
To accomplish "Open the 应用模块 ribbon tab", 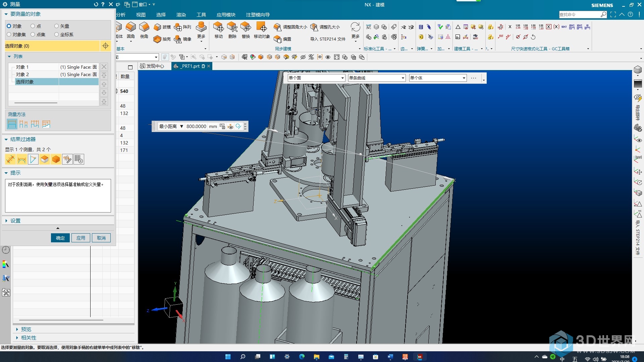I will tap(226, 15).
